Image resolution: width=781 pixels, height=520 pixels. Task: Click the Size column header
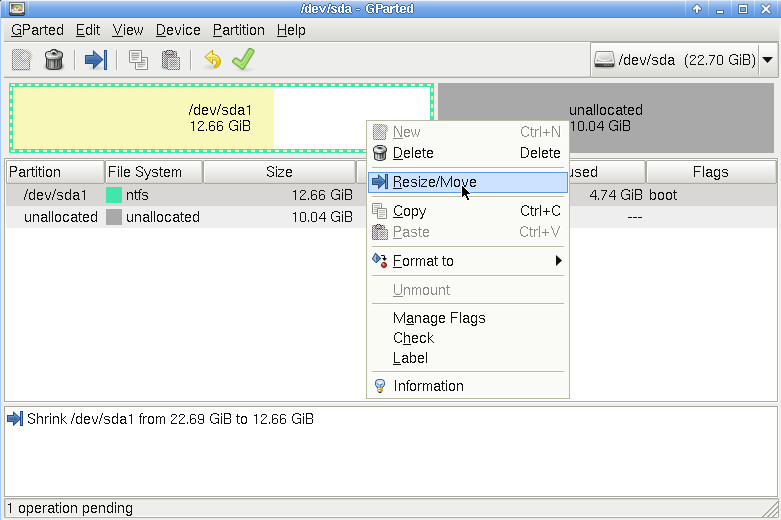pos(279,172)
